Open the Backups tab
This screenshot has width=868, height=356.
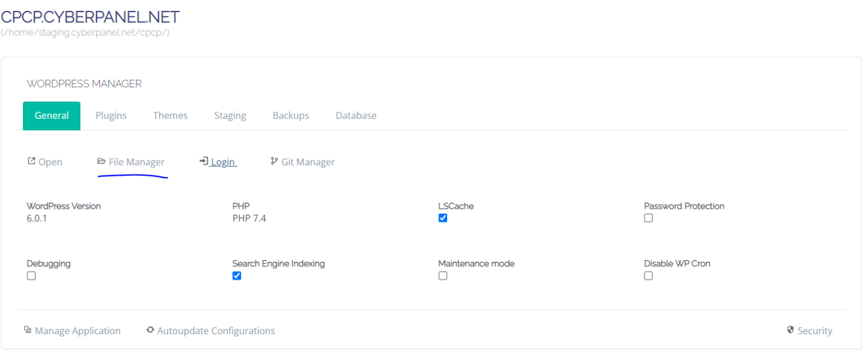pyautogui.click(x=291, y=115)
